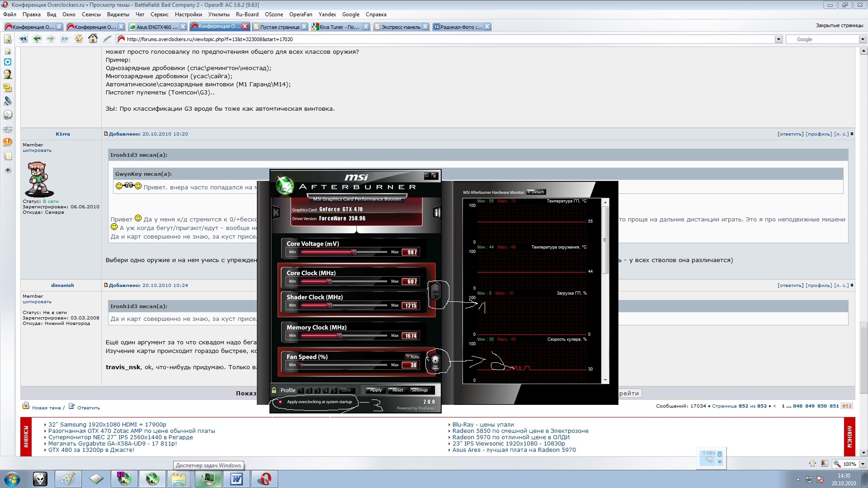868x488 pixels.
Task: Click the Fast Forward navigation icon
Action: click(65, 39)
